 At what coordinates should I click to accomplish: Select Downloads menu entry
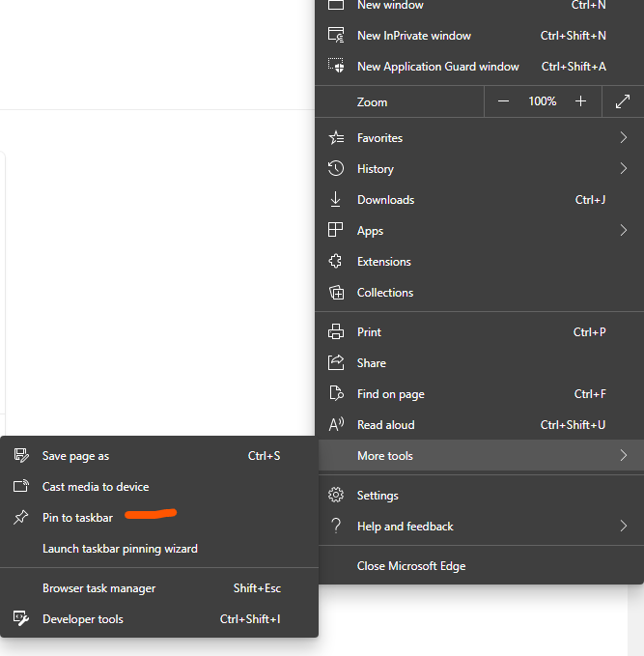(479, 200)
